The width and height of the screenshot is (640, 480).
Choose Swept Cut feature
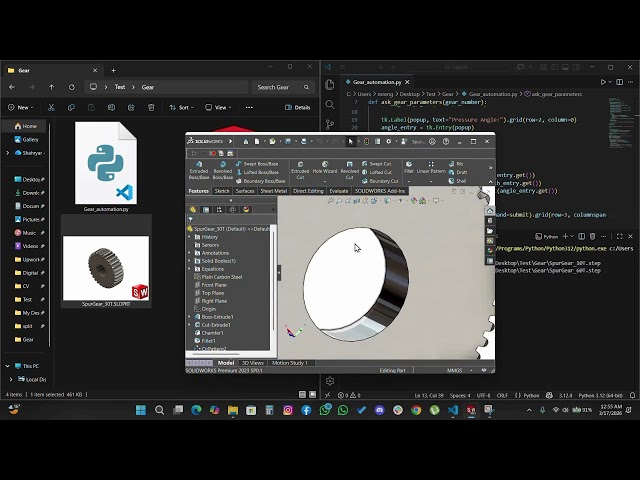point(376,164)
